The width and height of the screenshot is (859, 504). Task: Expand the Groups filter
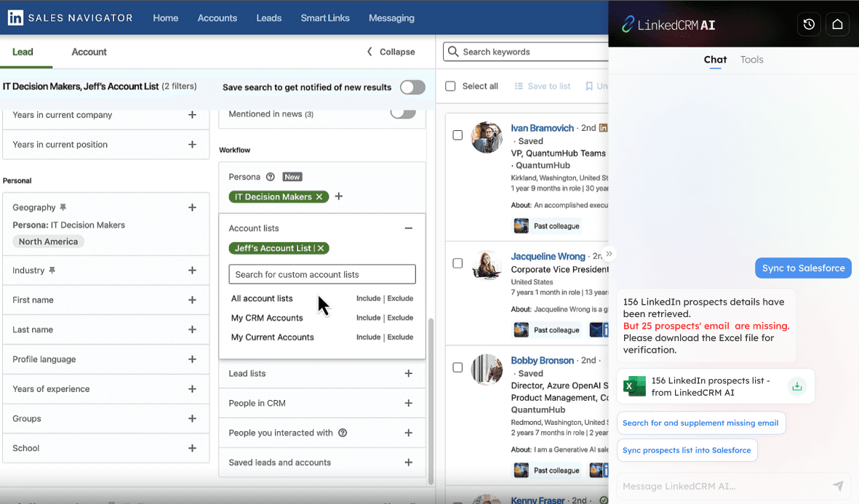click(x=192, y=418)
